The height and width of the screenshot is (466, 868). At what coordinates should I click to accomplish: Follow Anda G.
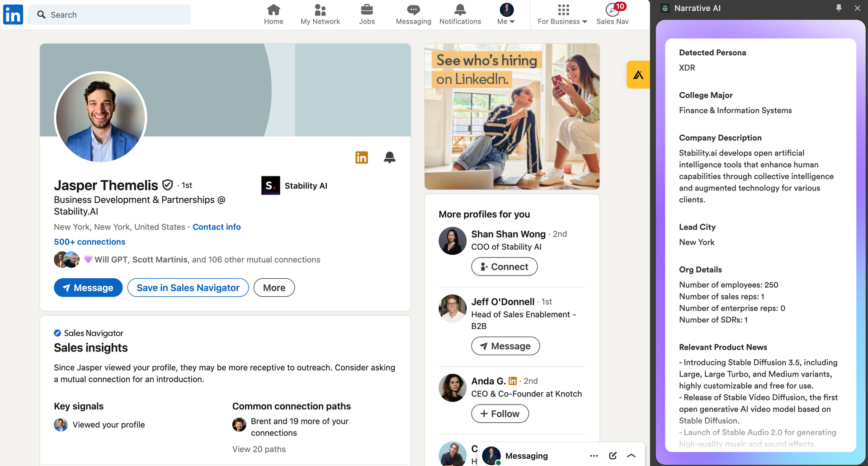click(500, 414)
